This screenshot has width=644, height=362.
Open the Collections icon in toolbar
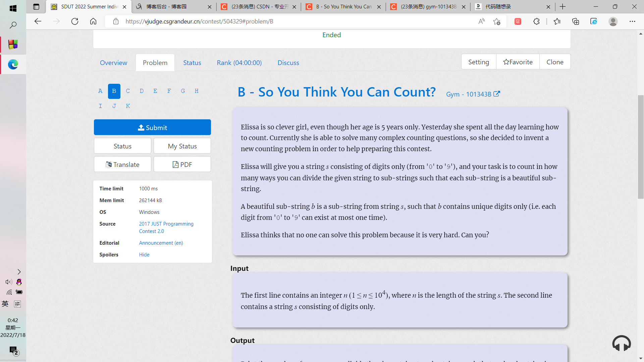[x=576, y=21]
